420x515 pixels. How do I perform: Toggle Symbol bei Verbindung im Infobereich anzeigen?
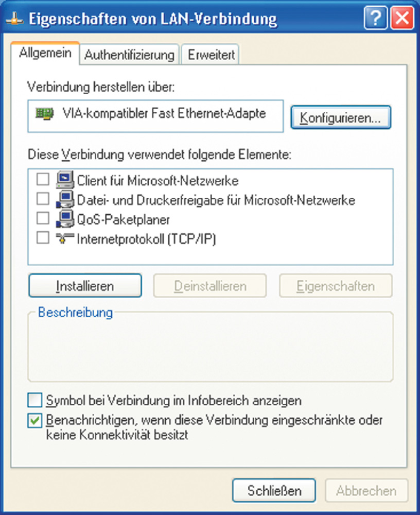click(35, 400)
